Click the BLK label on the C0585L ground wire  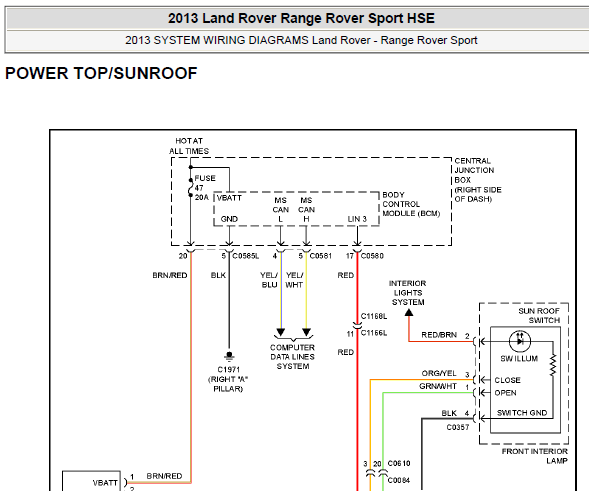click(218, 276)
